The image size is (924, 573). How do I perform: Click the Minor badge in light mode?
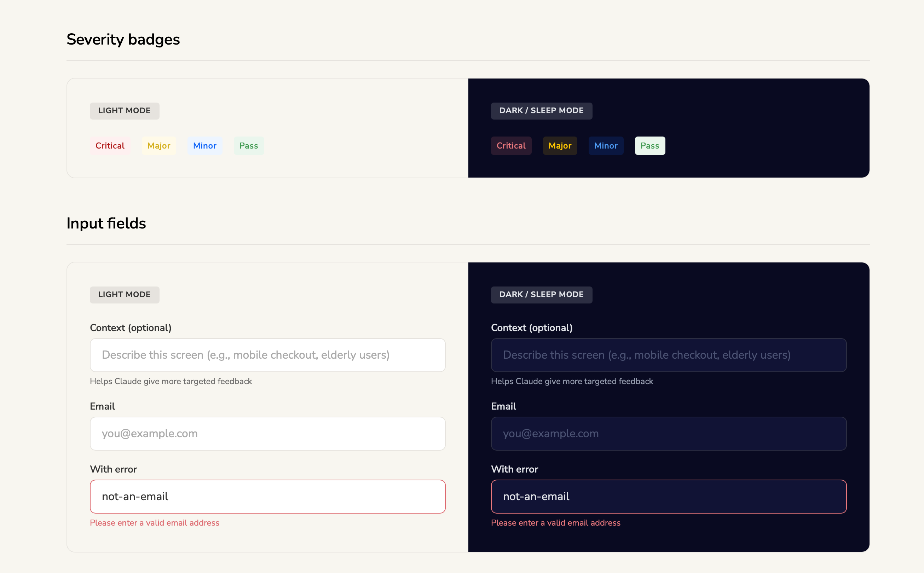point(205,145)
